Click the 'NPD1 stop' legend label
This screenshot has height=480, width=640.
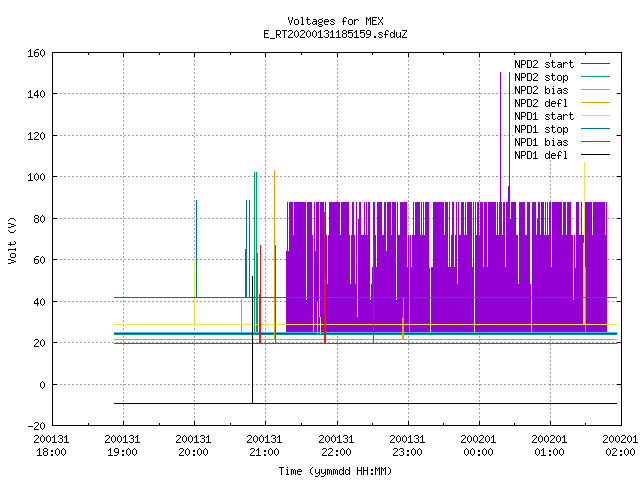click(x=541, y=129)
